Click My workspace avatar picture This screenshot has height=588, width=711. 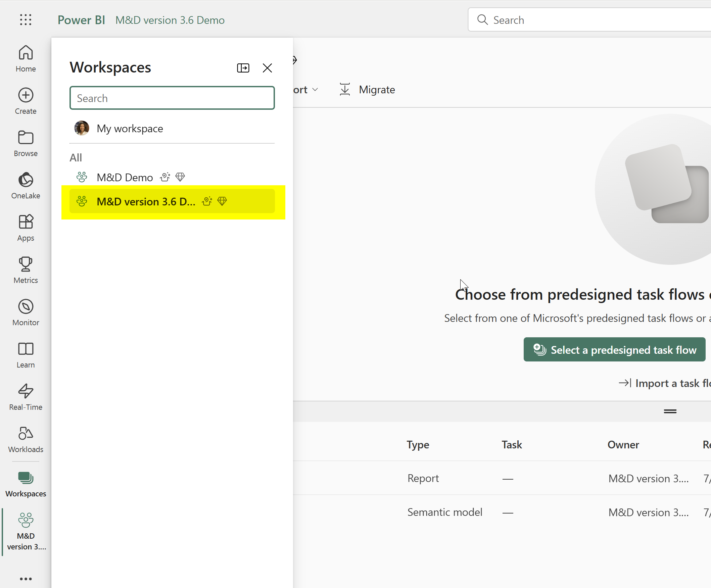[82, 128]
